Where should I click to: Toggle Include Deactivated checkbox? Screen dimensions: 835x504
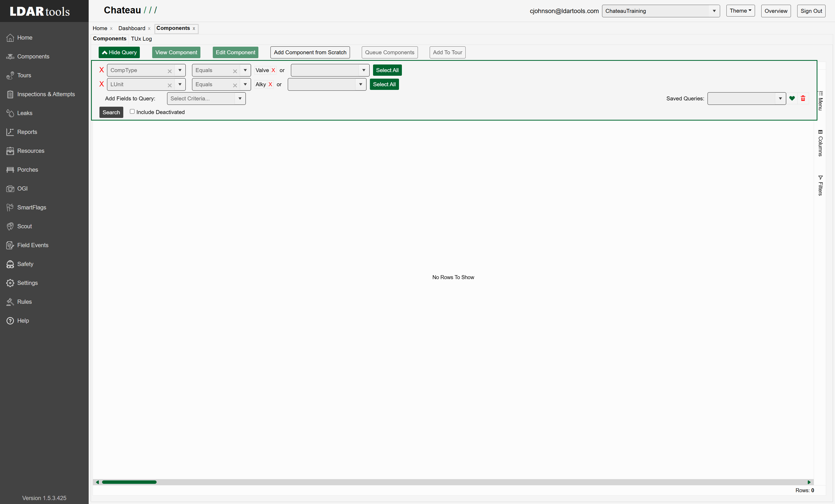[132, 112]
